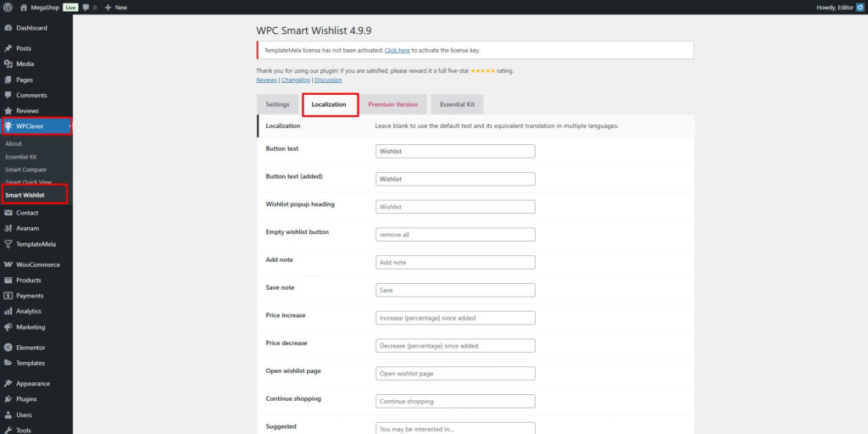
Task: Click the Empty wishlist button field
Action: pos(455,234)
